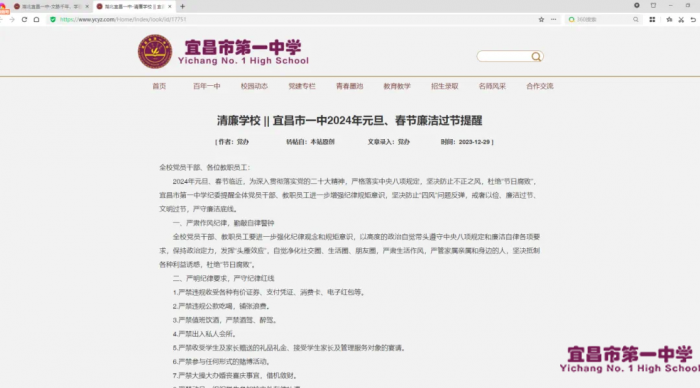
Task: Open the 党建专栏 navigation menu
Action: click(x=302, y=86)
